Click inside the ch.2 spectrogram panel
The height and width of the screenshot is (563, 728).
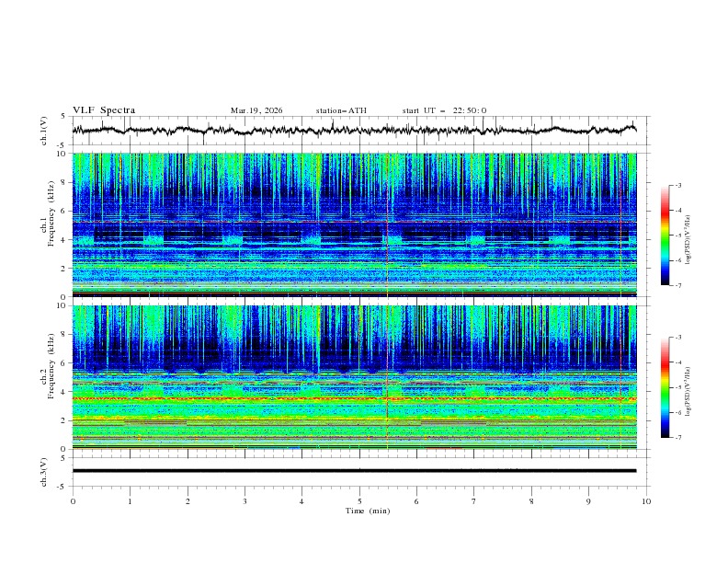click(354, 377)
